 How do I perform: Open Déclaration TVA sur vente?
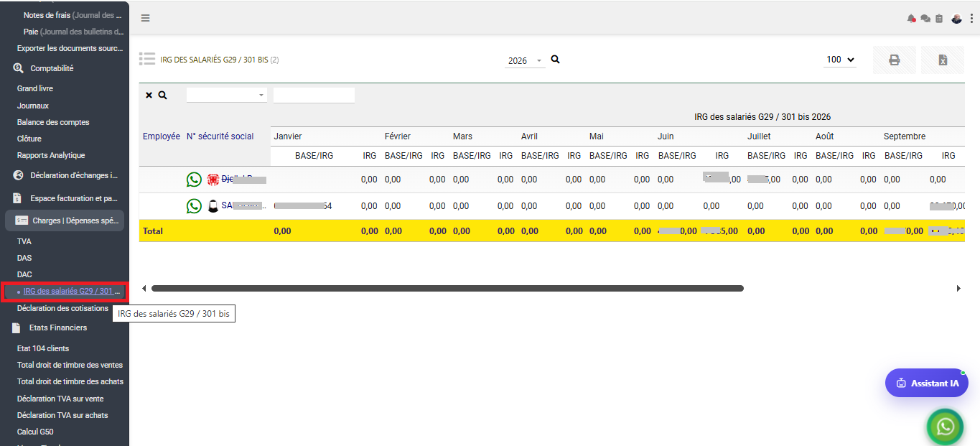click(x=60, y=399)
